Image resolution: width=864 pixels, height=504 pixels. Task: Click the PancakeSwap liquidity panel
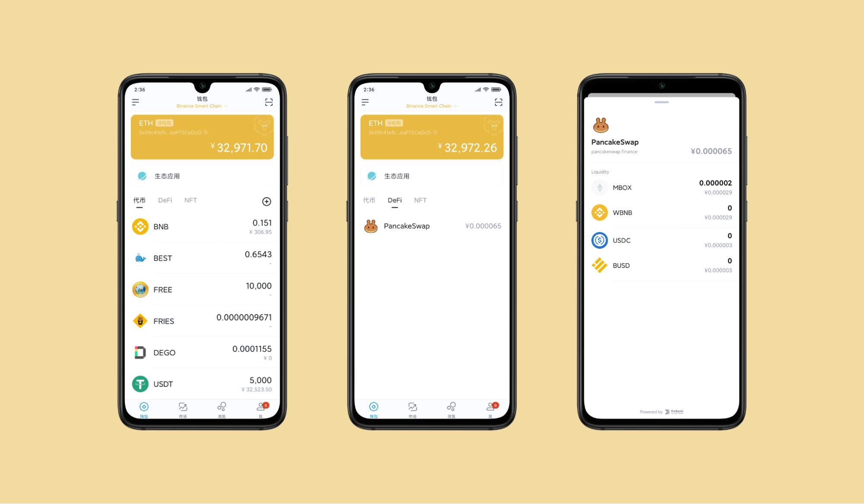tap(660, 228)
